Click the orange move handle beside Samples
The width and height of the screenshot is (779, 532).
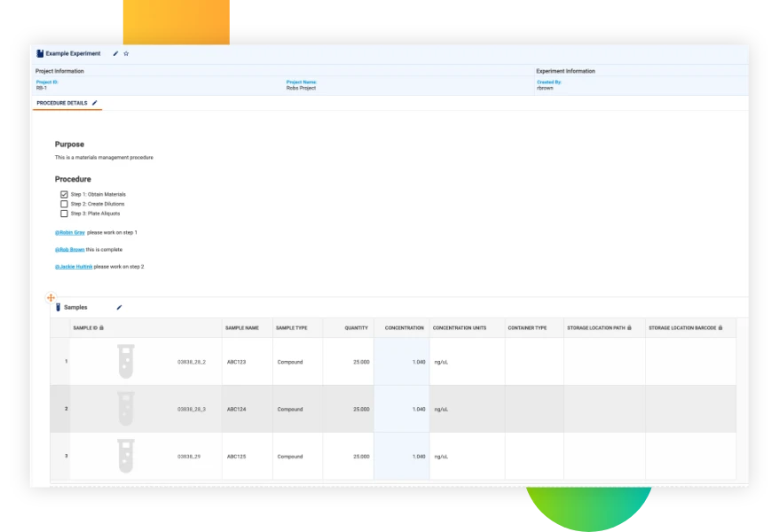(51, 298)
